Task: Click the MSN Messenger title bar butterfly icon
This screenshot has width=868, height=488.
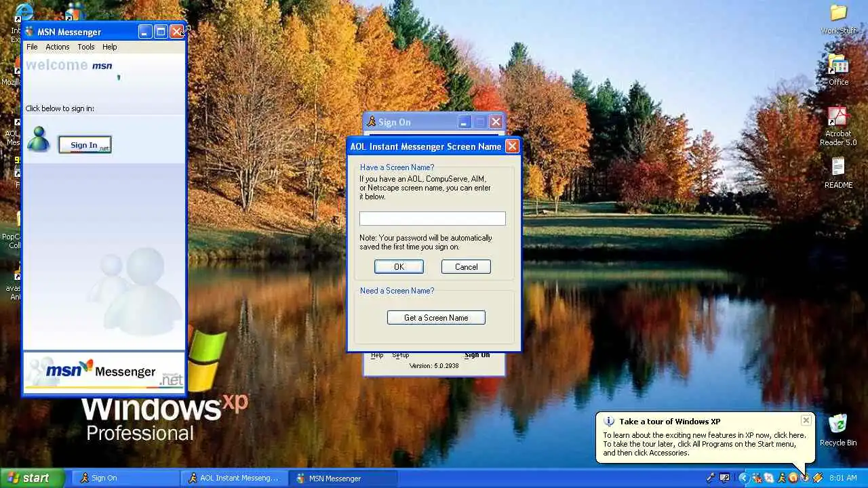Action: [29, 32]
